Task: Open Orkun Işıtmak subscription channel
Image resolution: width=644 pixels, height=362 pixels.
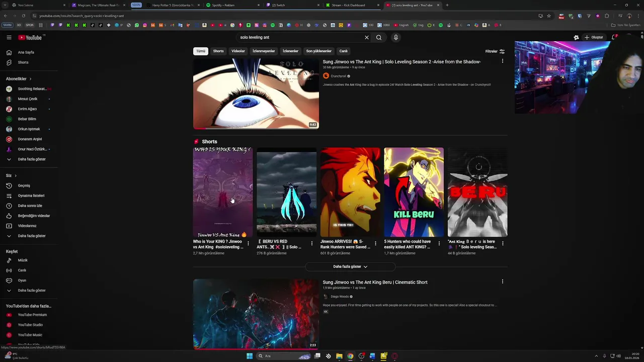Action: tap(29, 129)
